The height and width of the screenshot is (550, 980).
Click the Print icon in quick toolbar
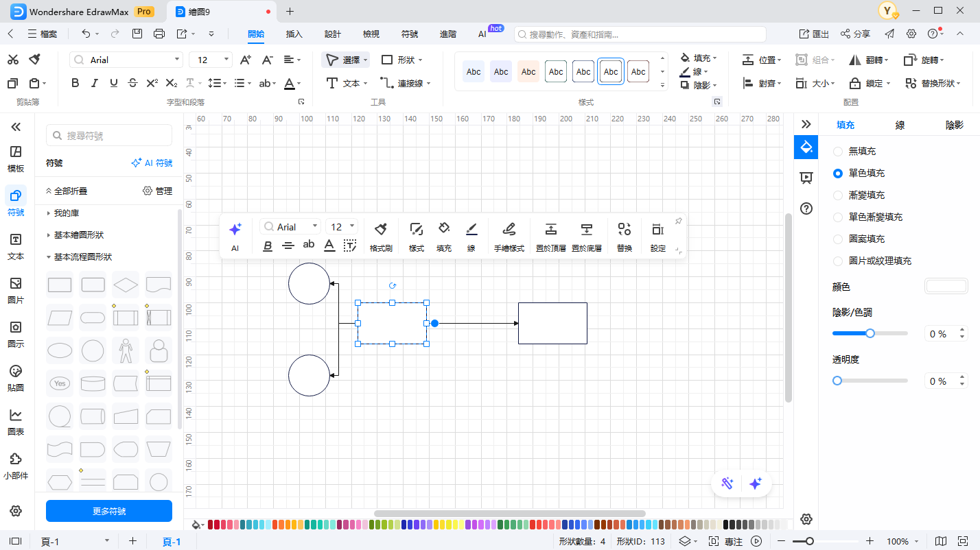pos(159,34)
